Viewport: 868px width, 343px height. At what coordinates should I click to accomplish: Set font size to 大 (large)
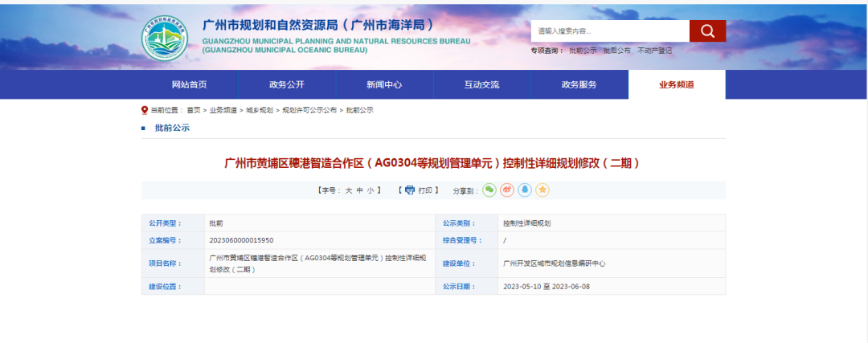click(349, 191)
